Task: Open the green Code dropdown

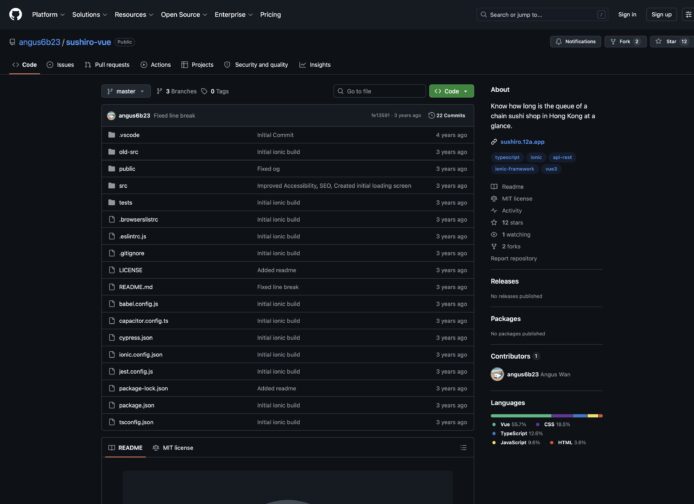Action: 451,91
